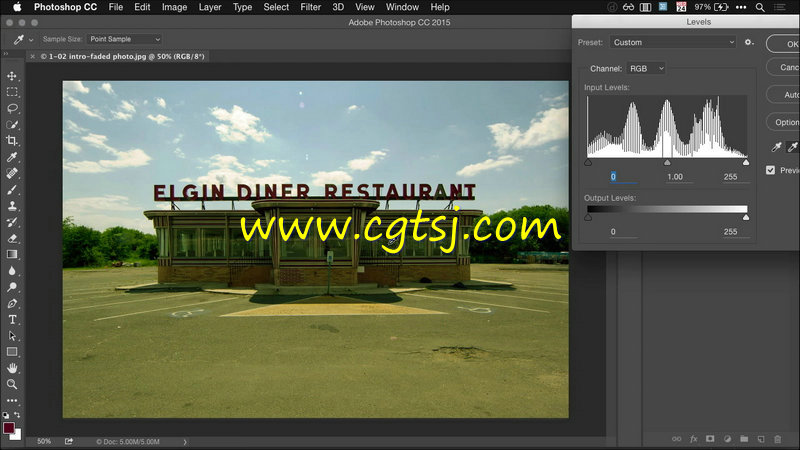Select the Pen tool
Viewport: 800px width, 450px height.
click(x=12, y=303)
